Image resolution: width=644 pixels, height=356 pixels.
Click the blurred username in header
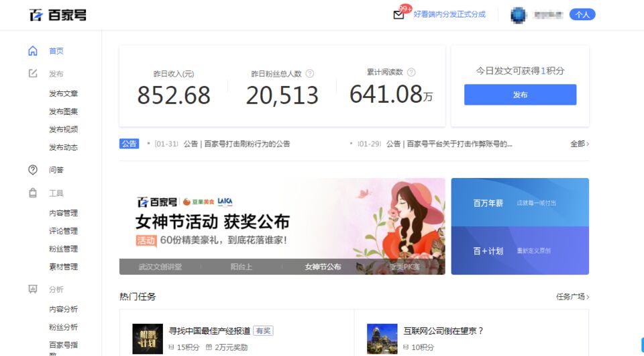(547, 15)
